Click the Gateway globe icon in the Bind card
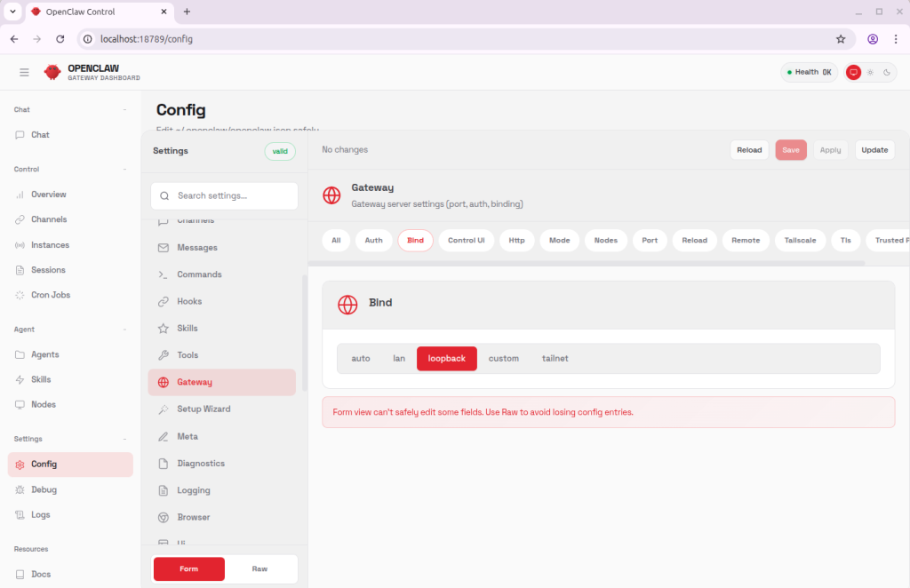 tap(347, 303)
